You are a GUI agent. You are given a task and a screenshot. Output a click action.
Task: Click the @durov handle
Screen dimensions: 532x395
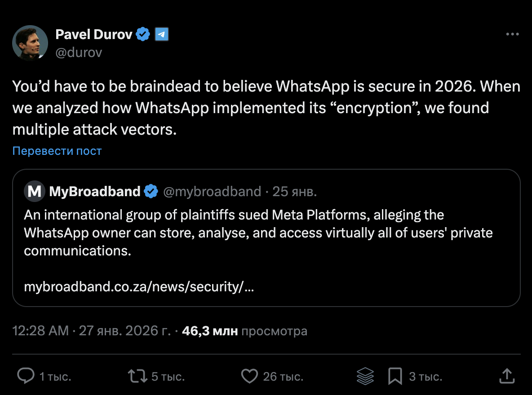[79, 53]
